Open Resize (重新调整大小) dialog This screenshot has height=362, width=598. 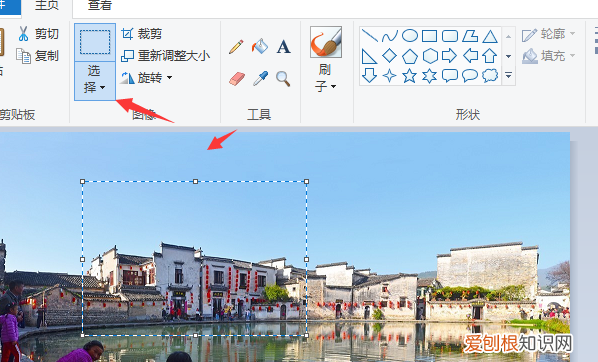click(x=165, y=56)
